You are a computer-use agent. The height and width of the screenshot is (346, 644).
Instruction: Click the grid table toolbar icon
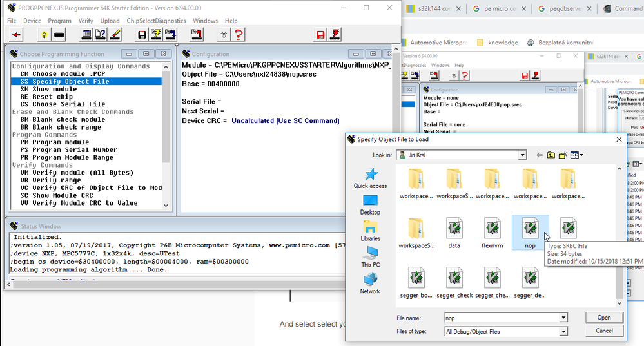86,35
